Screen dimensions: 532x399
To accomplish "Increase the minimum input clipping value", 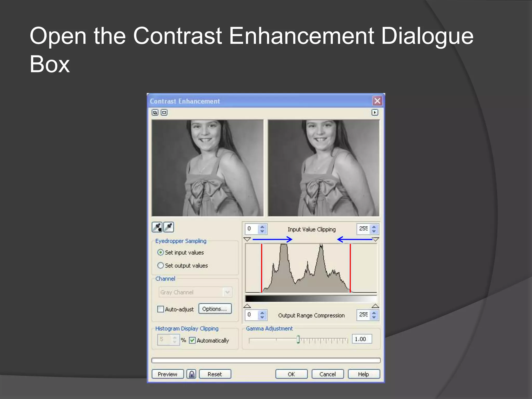I will tap(262, 227).
